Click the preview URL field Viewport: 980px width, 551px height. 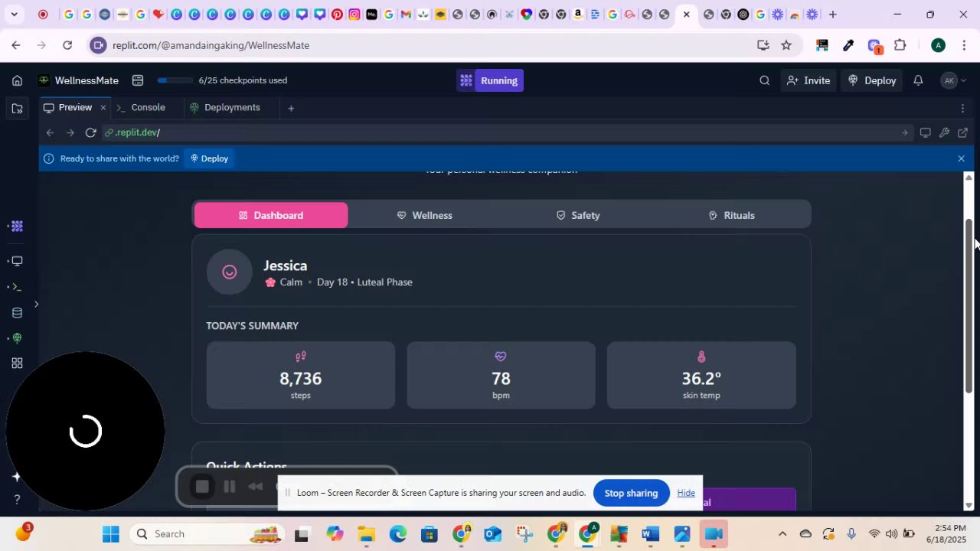point(505,132)
